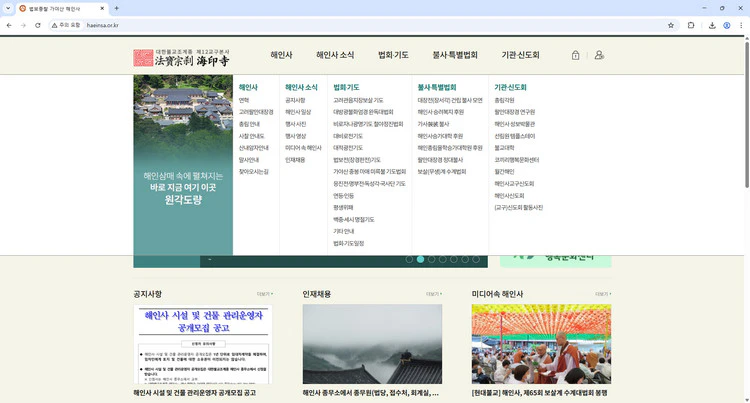This screenshot has height=403, width=750.
Task: Open 해인사 in the top navigation bar
Action: [x=281, y=55]
